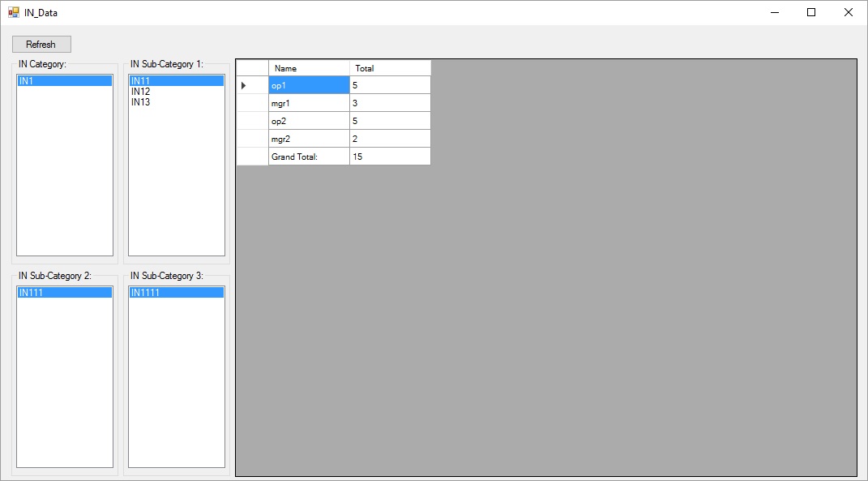Click the empty corner cell above row selectors
Viewport: 868px width, 481px height.
250,68
